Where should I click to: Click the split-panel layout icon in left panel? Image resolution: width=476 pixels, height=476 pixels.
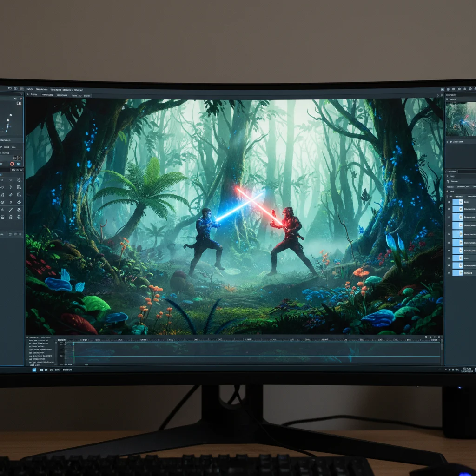19,103
